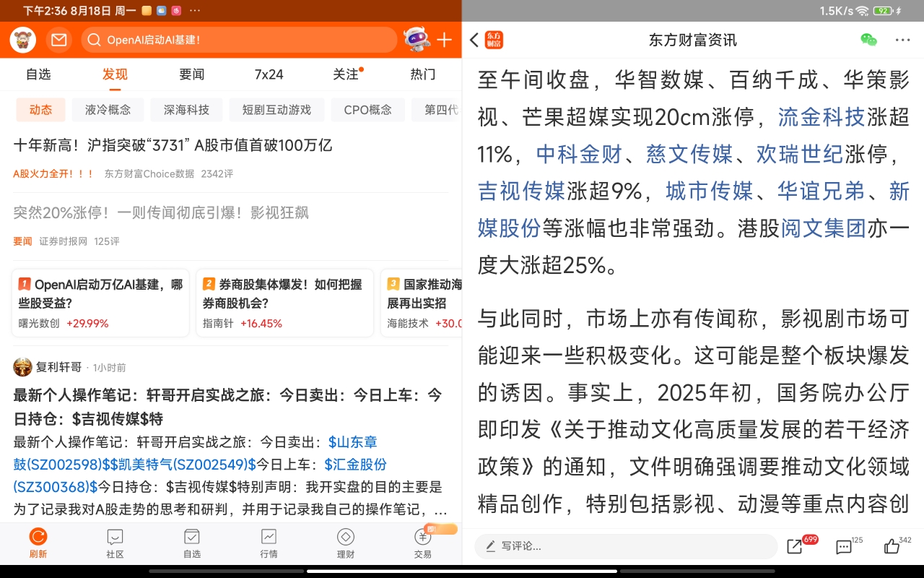
Task: Click search box with OpenAI启动AI基建
Action: click(239, 40)
